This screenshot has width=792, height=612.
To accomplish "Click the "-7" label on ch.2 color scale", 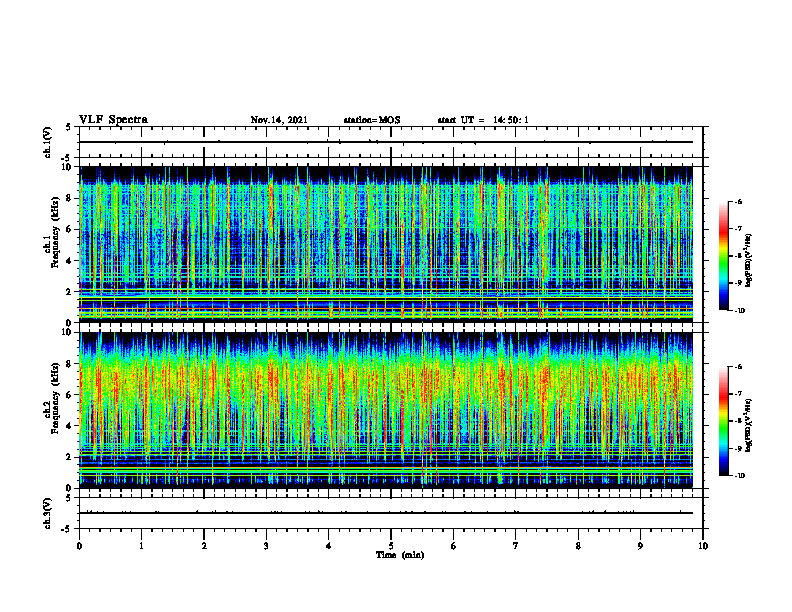I will [x=739, y=394].
